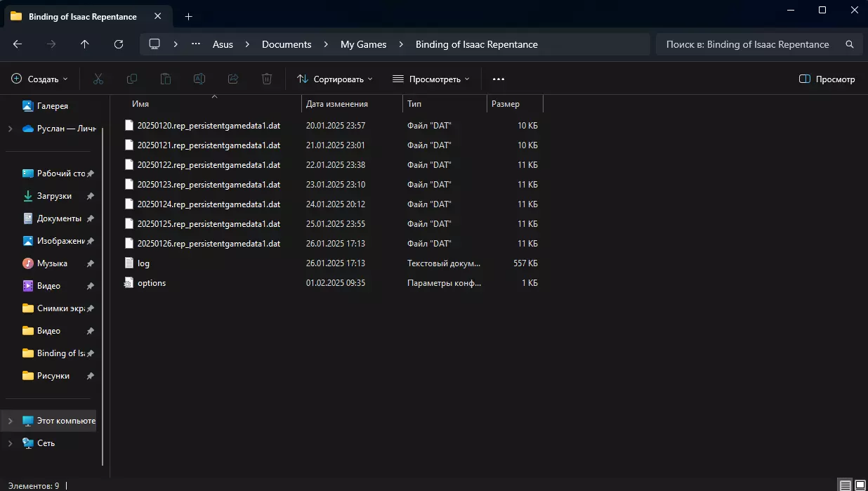Go up one folder level arrow

pyautogui.click(x=85, y=44)
